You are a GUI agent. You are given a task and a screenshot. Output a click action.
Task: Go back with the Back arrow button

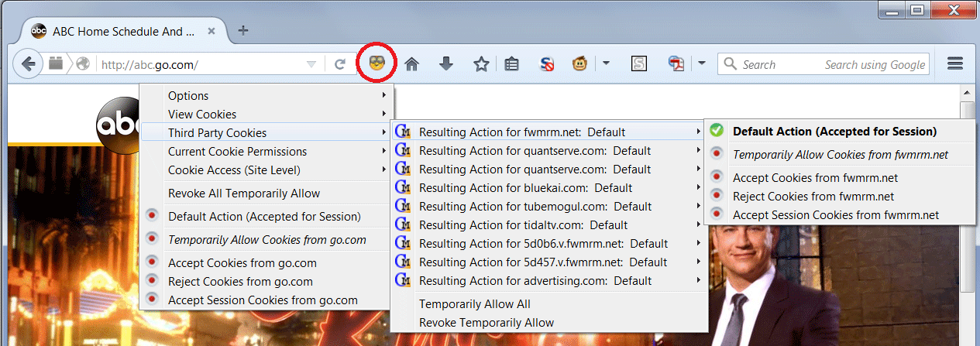pos(28,64)
